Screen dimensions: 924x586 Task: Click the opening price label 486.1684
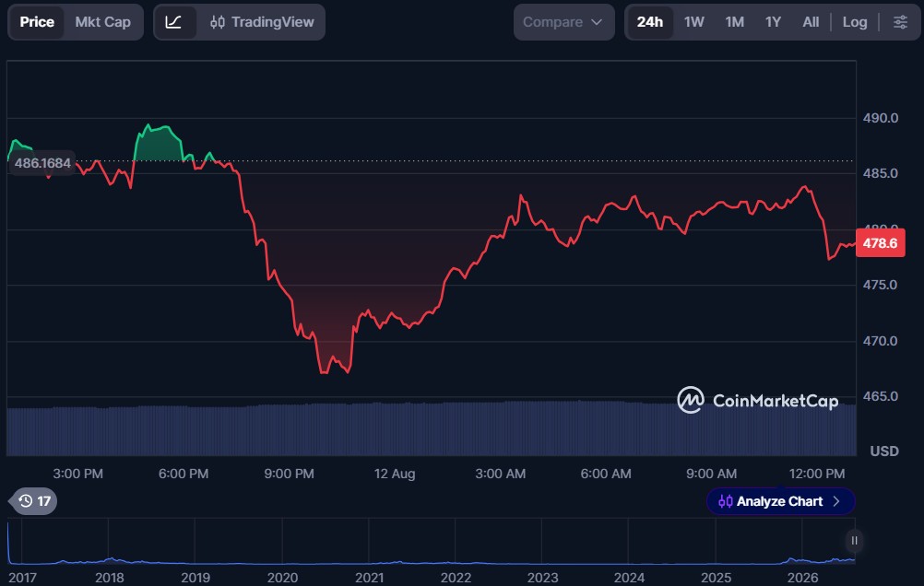point(41,163)
